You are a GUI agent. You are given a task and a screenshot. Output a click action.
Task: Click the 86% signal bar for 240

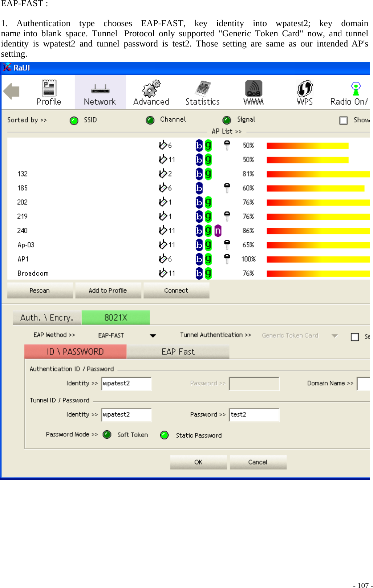[318, 231]
